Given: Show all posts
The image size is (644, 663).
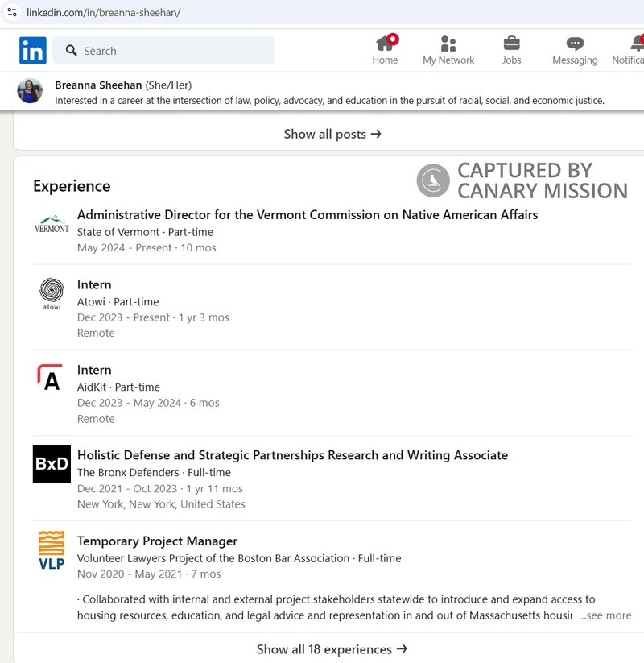Looking at the screenshot, I should [332, 134].
